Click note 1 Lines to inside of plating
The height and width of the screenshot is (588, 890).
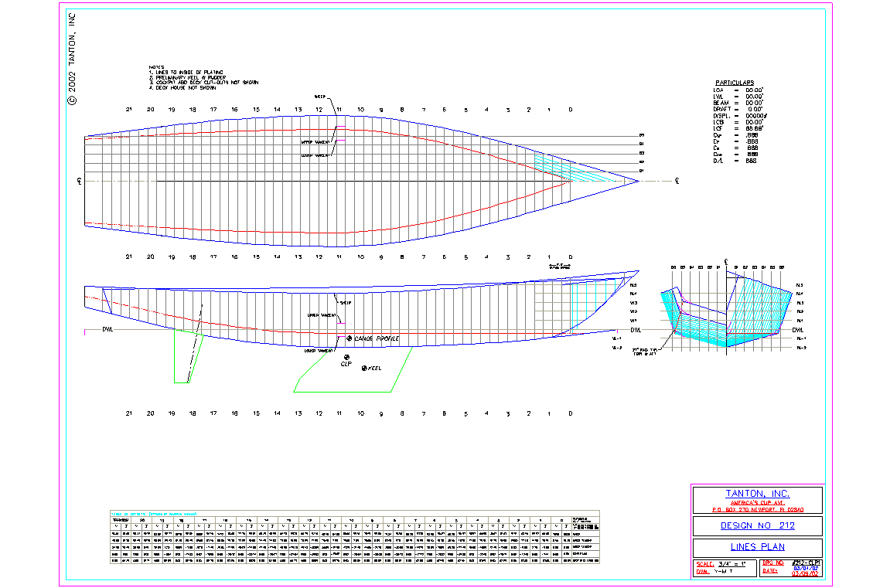coord(186,73)
